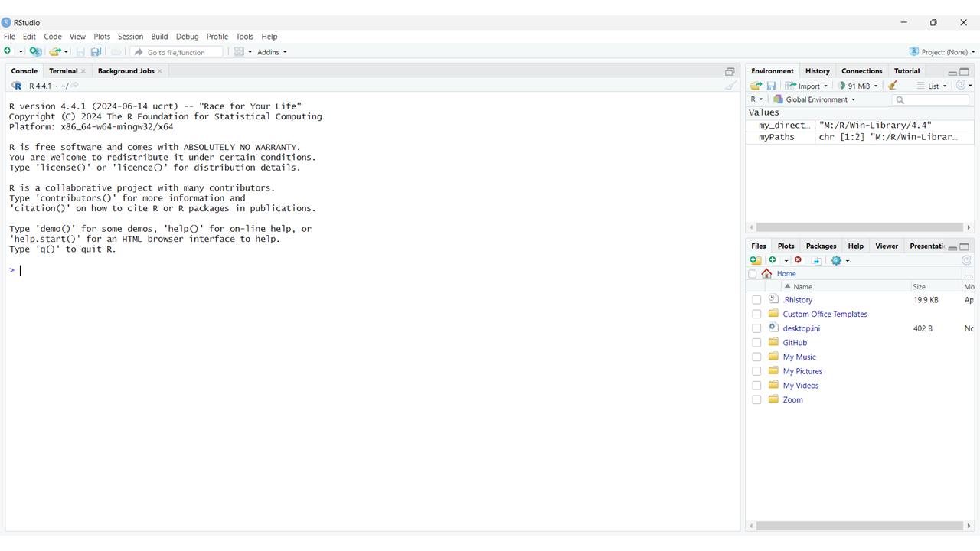Minimize the Files pane
Image resolution: width=980 pixels, height=551 pixels.
952,247
